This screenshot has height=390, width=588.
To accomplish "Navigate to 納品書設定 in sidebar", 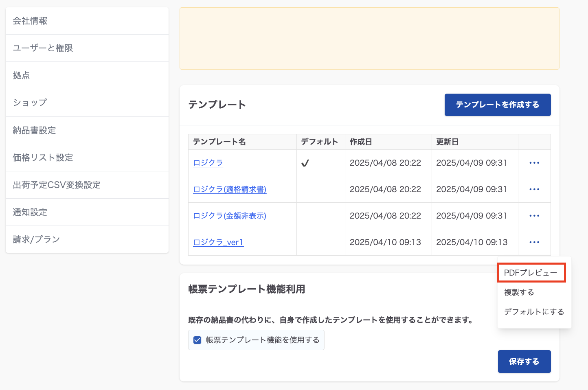I will 34,130.
